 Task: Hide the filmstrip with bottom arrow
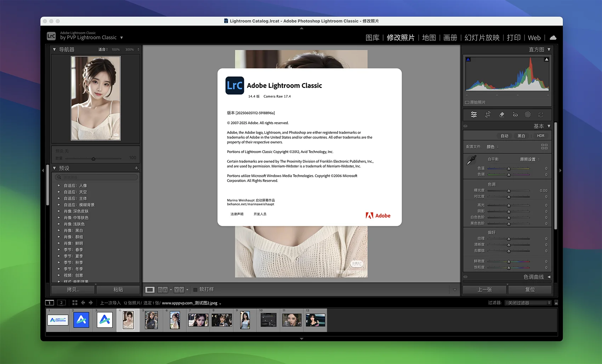[x=301, y=339]
